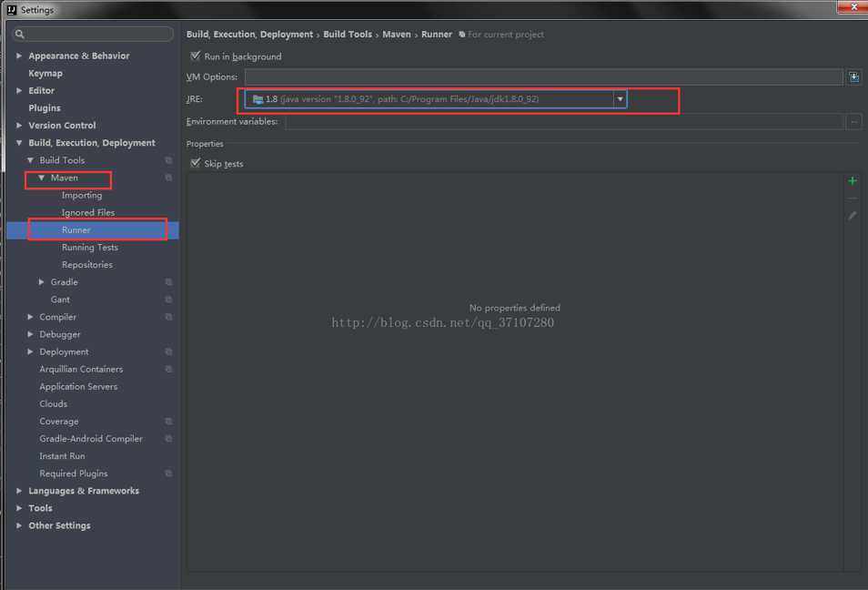Click the VM Options input field
The width and height of the screenshot is (868, 590).
(543, 77)
